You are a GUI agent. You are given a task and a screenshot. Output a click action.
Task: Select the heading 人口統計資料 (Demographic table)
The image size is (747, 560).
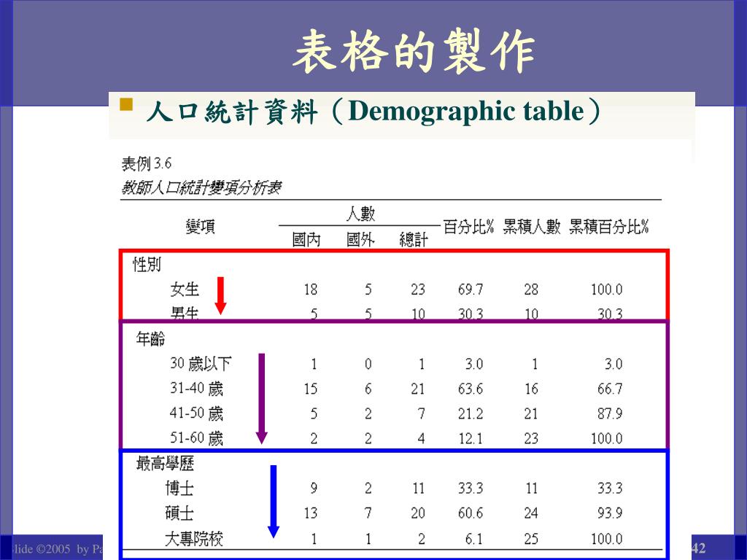(373, 112)
